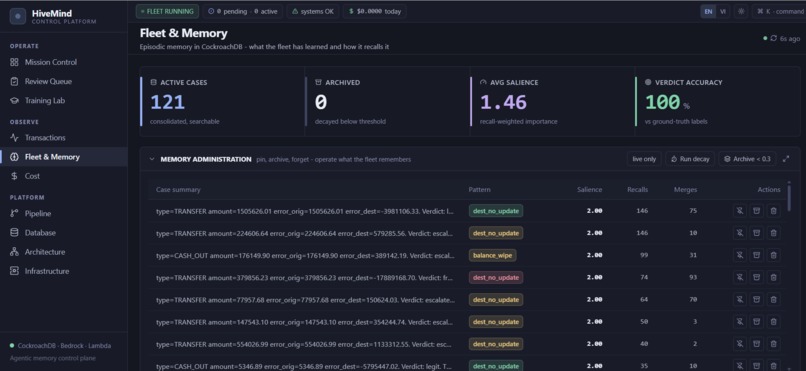Select Fleet & Memory sidebar item
This screenshot has width=806, height=371.
(x=64, y=157)
